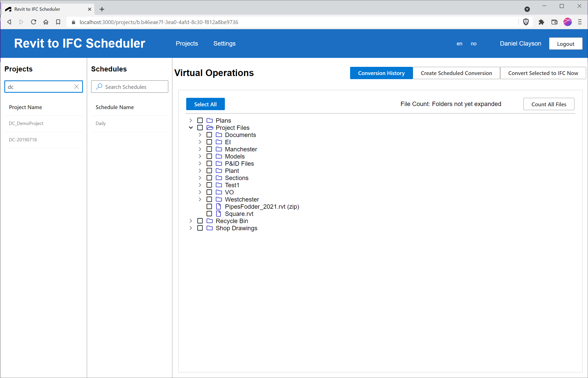Click the clear X in Projects search
588x378 pixels.
tap(76, 87)
